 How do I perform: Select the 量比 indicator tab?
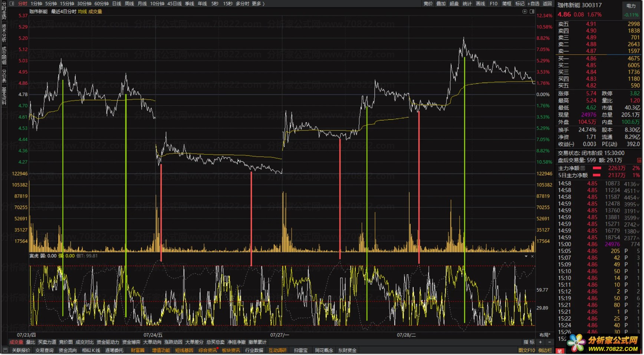[30, 342]
